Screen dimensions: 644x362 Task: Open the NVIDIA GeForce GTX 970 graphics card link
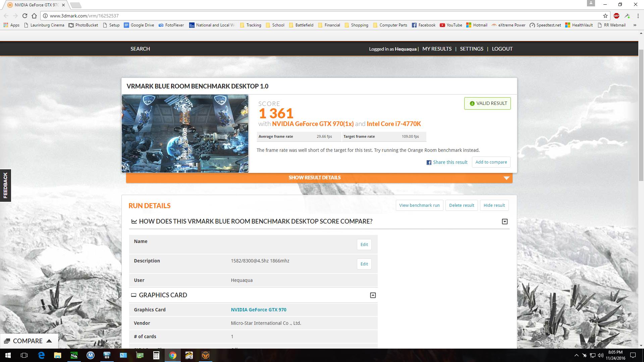click(x=259, y=310)
